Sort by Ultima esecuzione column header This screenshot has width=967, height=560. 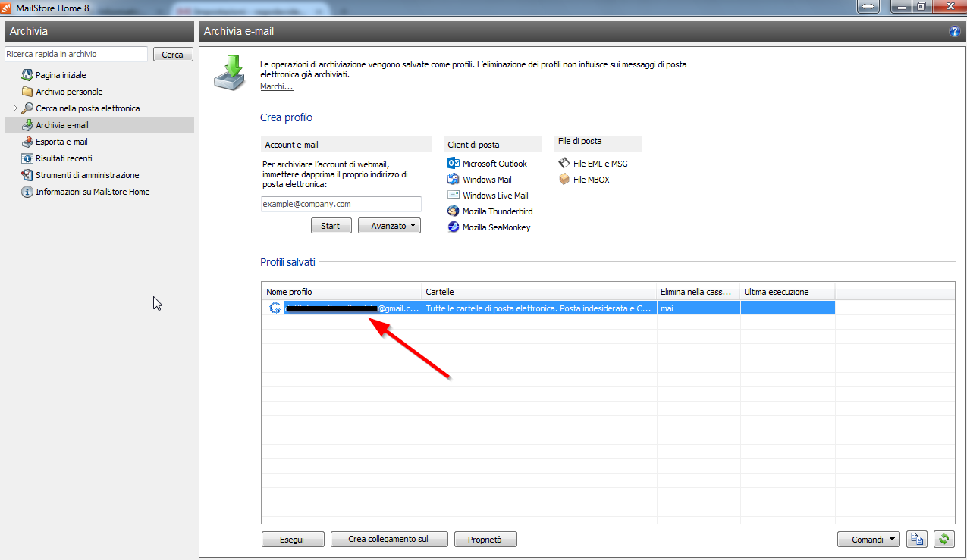[x=787, y=292]
